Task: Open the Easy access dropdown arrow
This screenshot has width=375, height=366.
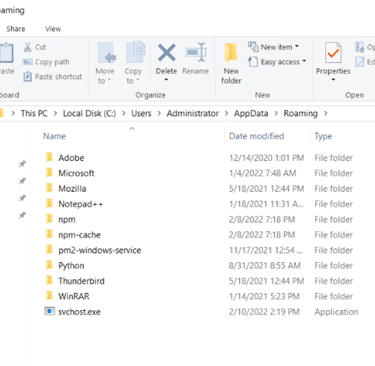Action: [304, 61]
